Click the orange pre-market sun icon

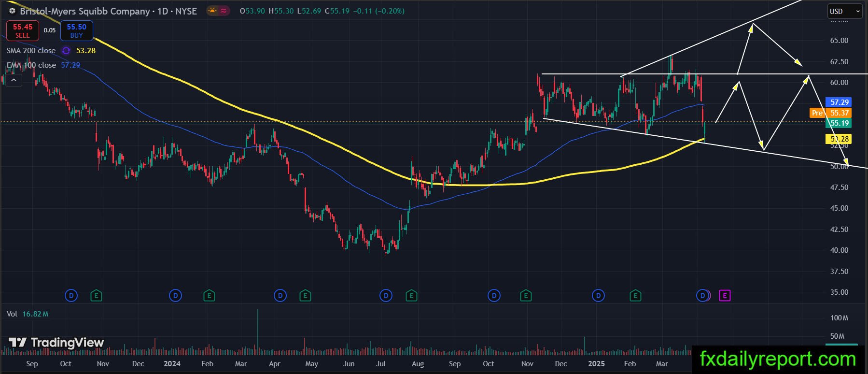212,11
